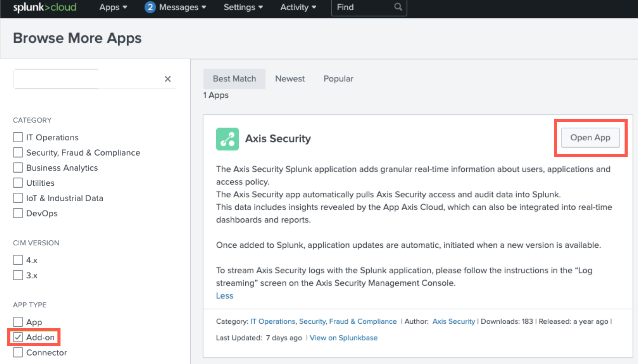
Task: Clear the app search field with X
Action: coord(167,79)
